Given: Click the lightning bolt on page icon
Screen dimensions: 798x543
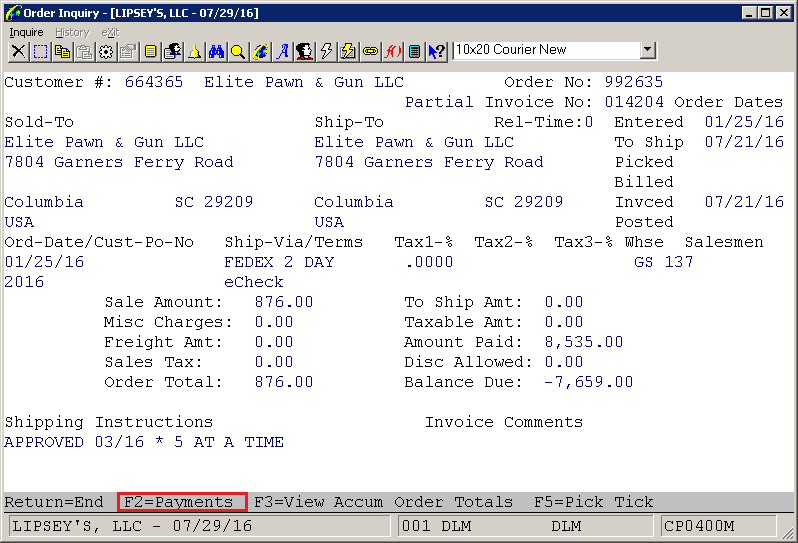Looking at the screenshot, I should tap(348, 51).
